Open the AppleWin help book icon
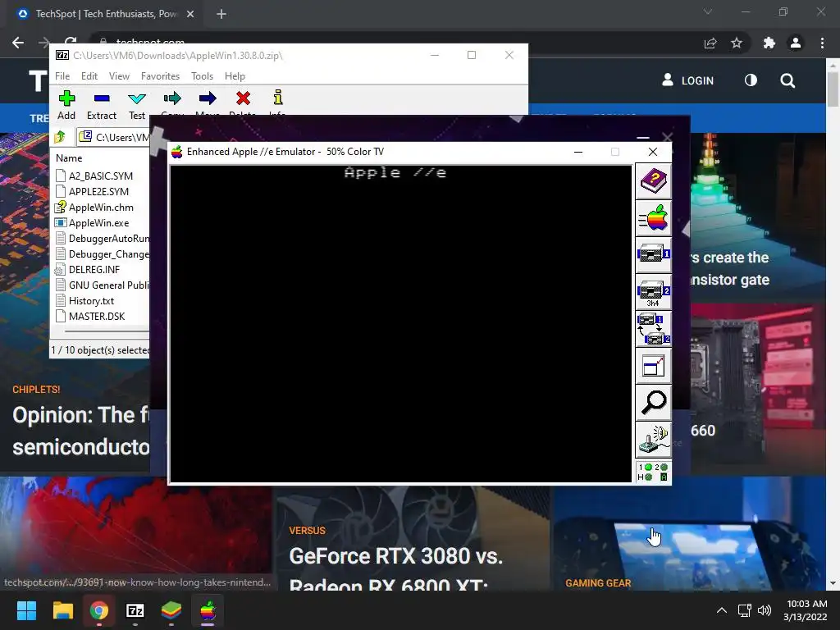840x630 pixels. click(653, 181)
